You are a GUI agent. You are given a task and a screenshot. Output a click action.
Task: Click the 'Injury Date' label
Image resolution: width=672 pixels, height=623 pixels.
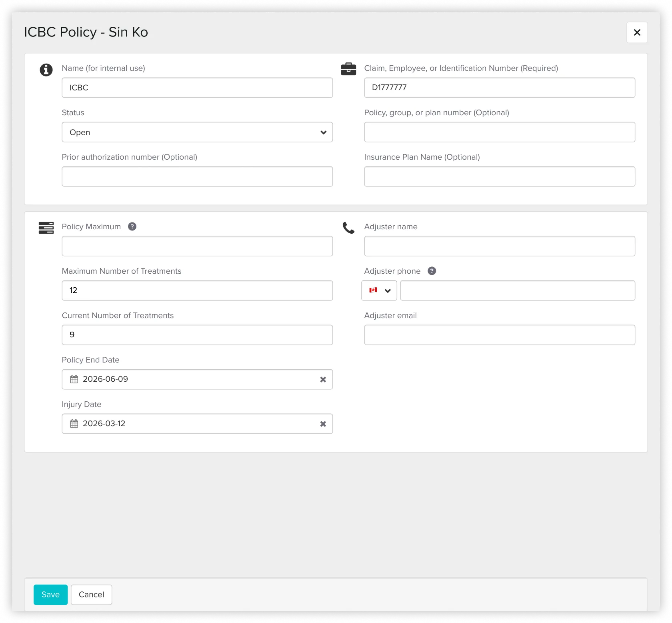click(82, 404)
